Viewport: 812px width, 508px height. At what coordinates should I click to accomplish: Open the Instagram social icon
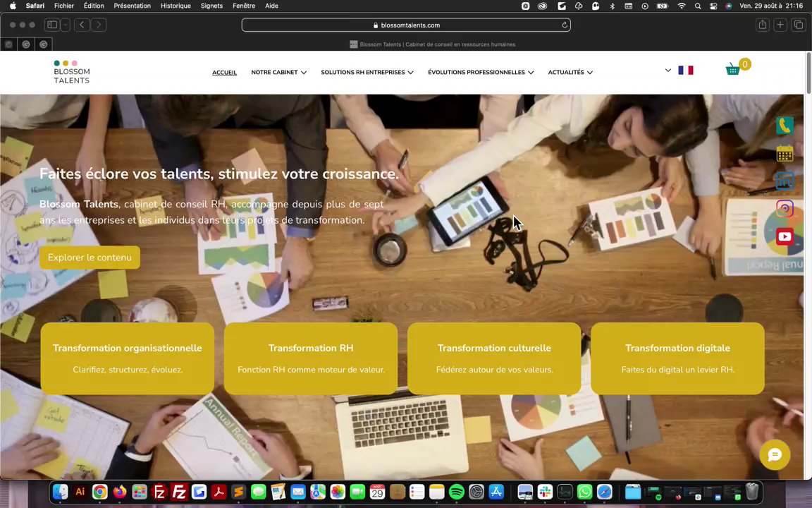[x=785, y=208]
